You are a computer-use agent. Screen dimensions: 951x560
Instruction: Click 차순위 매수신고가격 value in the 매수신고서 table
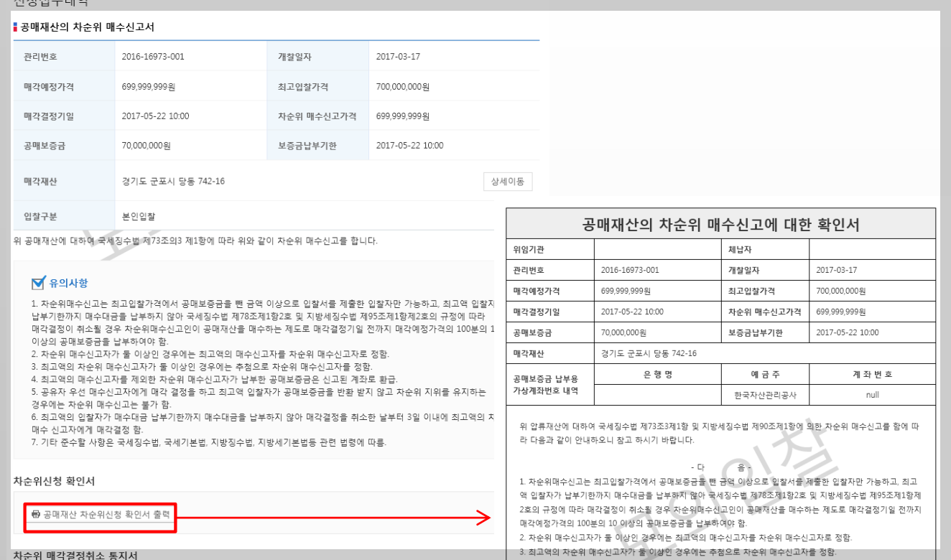tap(403, 116)
